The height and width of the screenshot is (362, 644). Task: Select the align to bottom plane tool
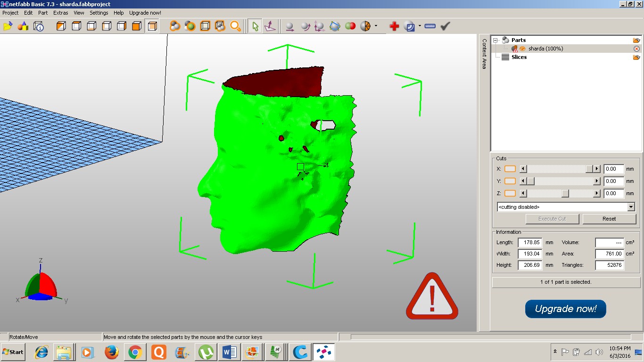coord(270,26)
